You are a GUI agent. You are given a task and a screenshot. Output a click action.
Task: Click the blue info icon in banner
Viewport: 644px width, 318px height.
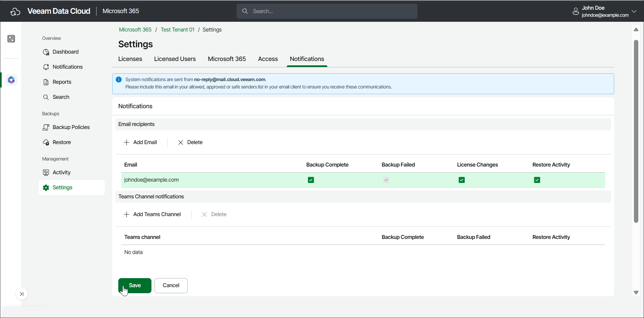[119, 80]
